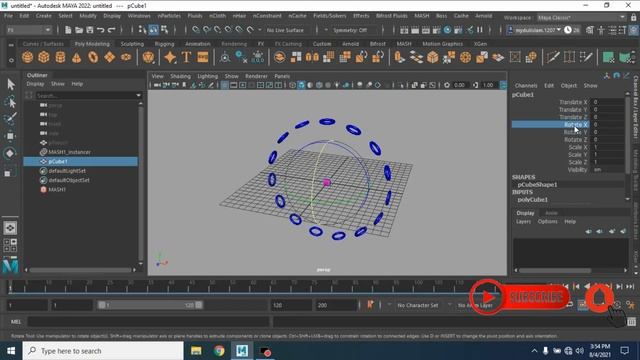The width and height of the screenshot is (640, 360).
Task: Create a polygon torus from the shelf
Action: pos(93,57)
